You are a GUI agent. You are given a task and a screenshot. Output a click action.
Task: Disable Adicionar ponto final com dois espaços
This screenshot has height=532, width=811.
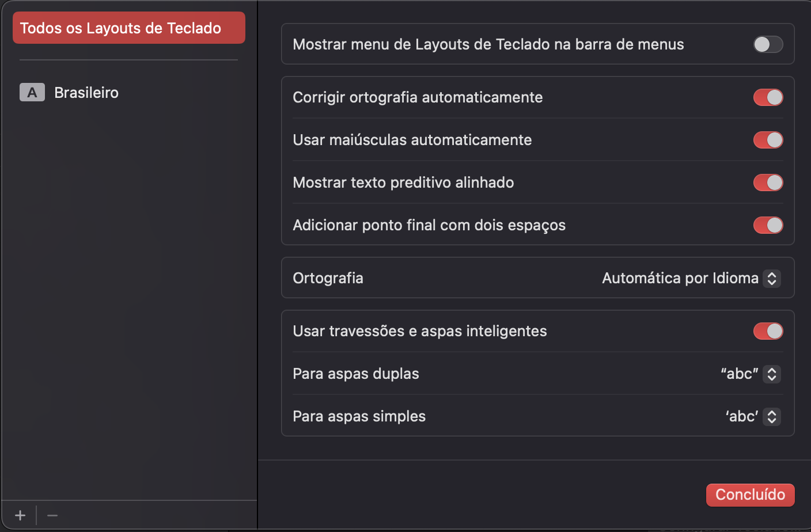(x=768, y=225)
